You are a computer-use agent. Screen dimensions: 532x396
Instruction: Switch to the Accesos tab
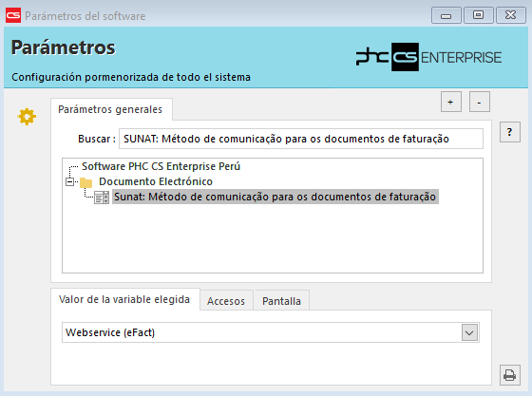[x=226, y=301]
